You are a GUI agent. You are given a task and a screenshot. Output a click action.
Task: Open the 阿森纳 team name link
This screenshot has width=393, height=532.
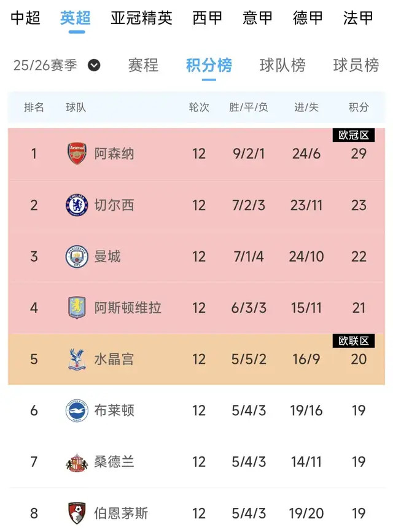(x=114, y=154)
